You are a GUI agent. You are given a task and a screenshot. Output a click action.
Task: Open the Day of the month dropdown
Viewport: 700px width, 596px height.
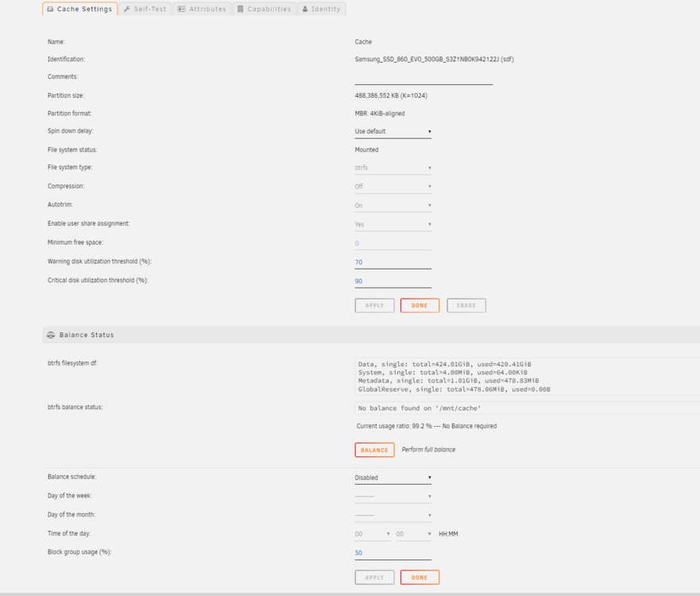(393, 516)
